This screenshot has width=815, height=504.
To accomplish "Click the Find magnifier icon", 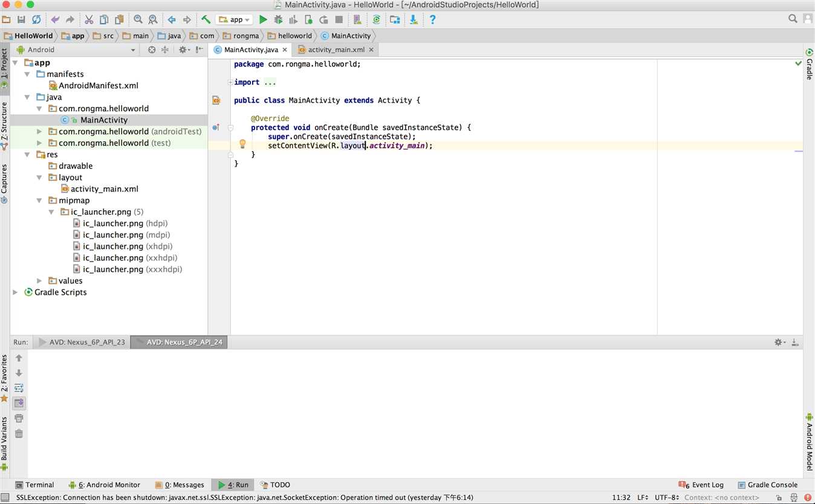I will click(x=138, y=19).
